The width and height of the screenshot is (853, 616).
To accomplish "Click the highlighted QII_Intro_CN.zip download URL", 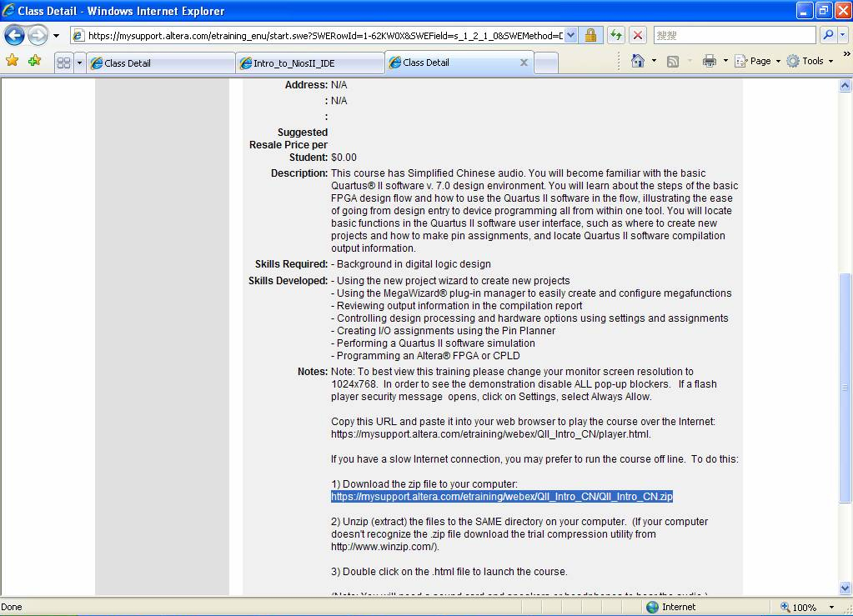I will (x=502, y=497).
